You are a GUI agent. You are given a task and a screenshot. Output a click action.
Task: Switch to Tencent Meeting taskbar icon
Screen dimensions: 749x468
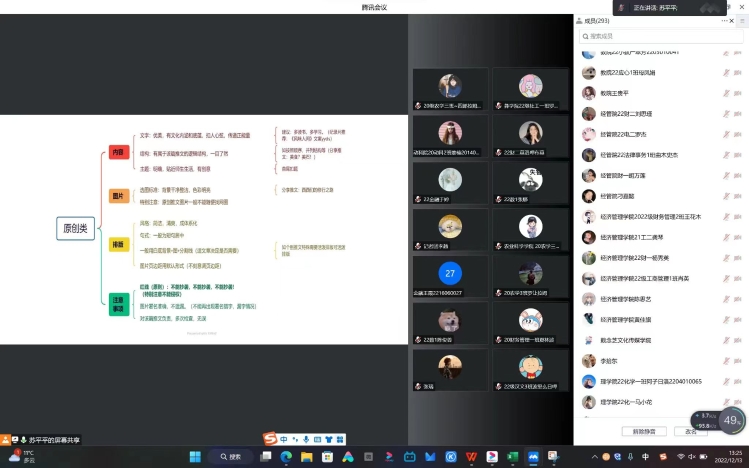533,457
